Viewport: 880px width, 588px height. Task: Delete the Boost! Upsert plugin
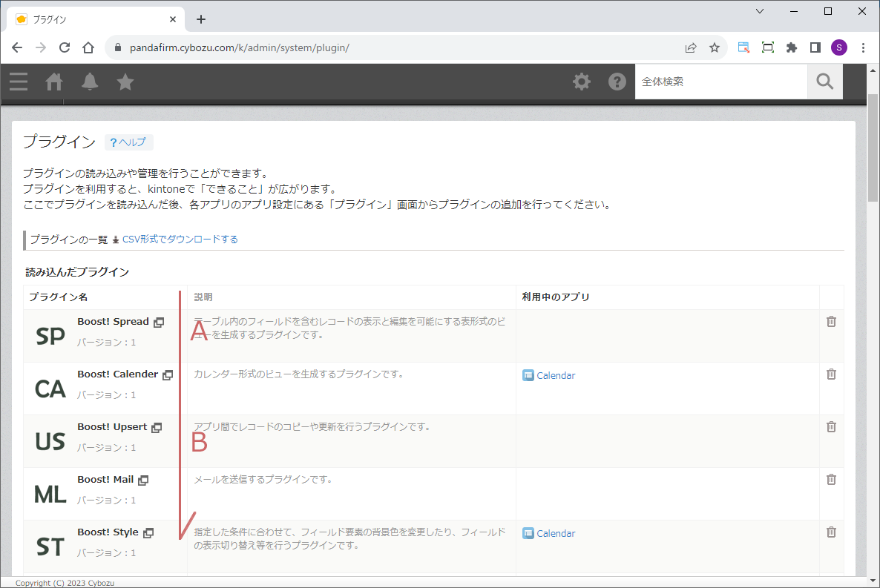point(831,426)
